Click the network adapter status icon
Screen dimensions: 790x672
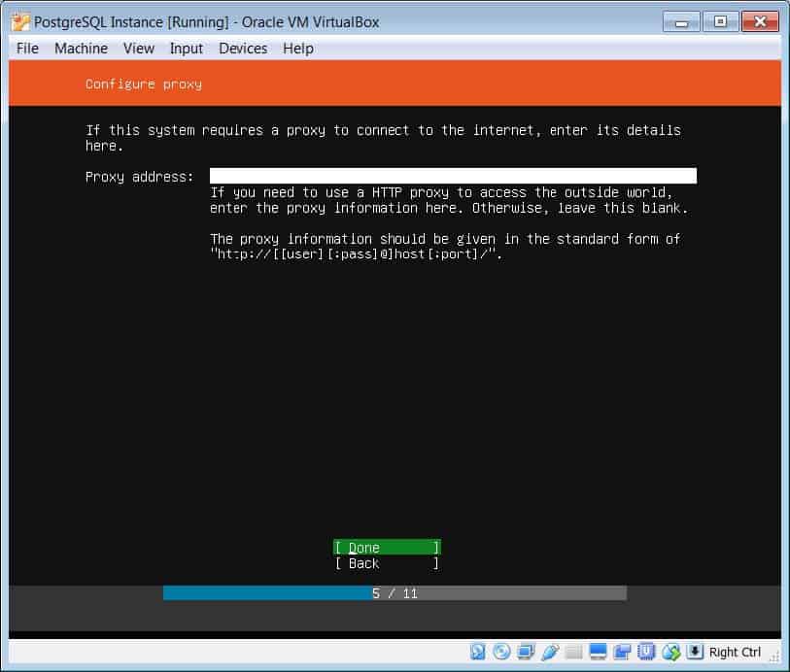point(526,652)
